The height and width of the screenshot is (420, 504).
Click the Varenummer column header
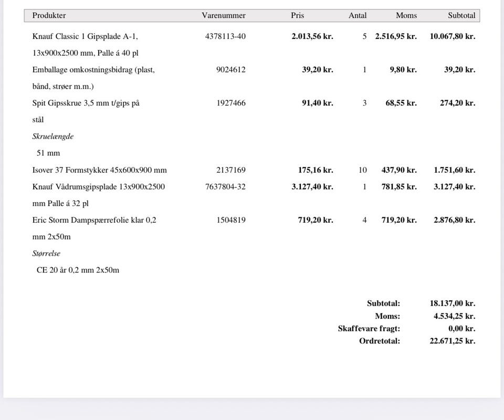224,15
